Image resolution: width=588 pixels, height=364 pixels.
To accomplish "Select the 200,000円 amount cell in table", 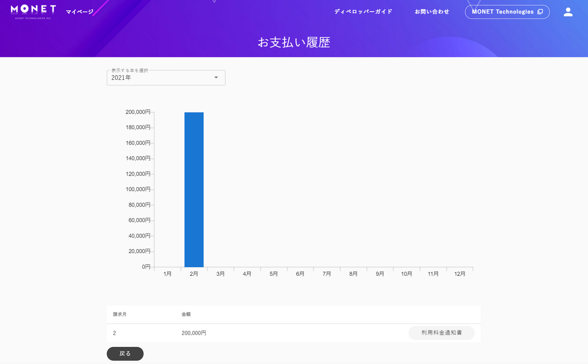I will tap(194, 333).
